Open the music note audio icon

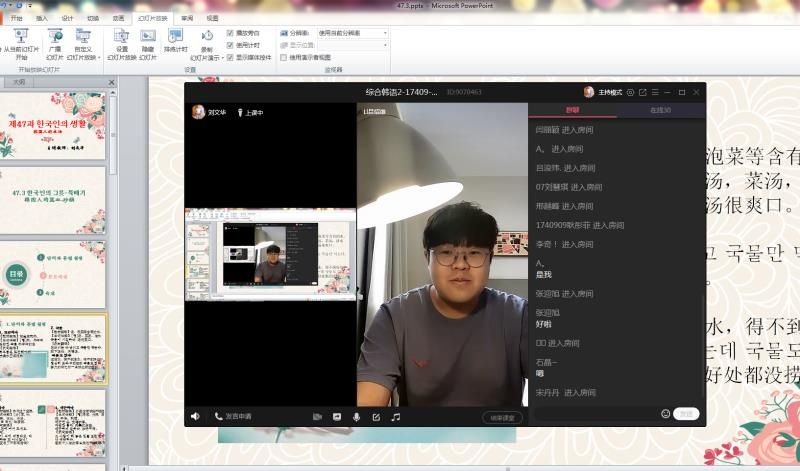[x=396, y=416]
